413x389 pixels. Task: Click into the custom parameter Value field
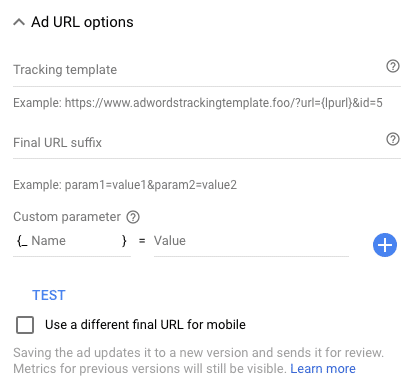click(251, 241)
